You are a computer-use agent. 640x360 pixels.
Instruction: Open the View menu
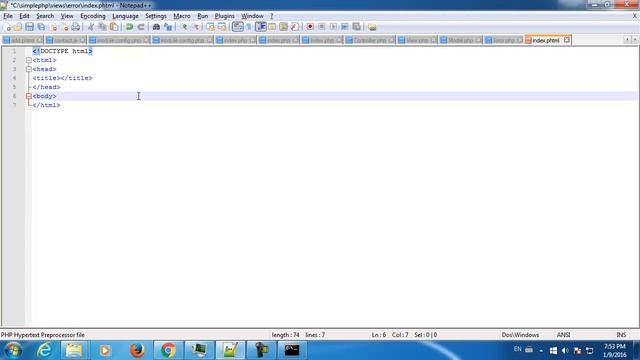tap(67, 16)
